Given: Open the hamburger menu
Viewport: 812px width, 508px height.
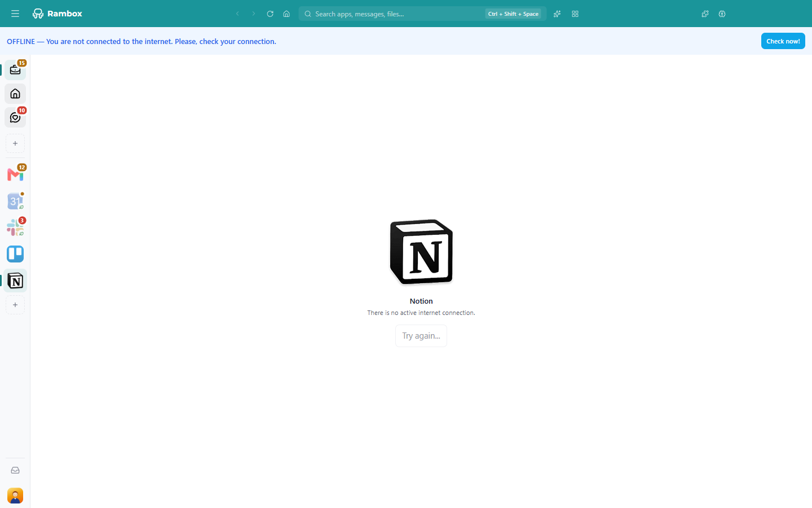Looking at the screenshot, I should tap(15, 14).
